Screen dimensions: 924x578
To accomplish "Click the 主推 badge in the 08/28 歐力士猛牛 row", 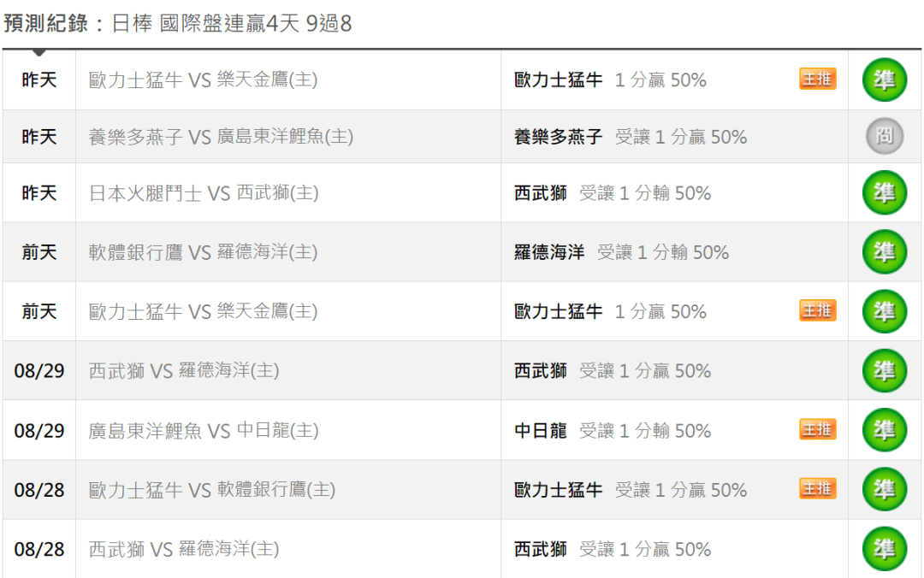I will coord(817,488).
